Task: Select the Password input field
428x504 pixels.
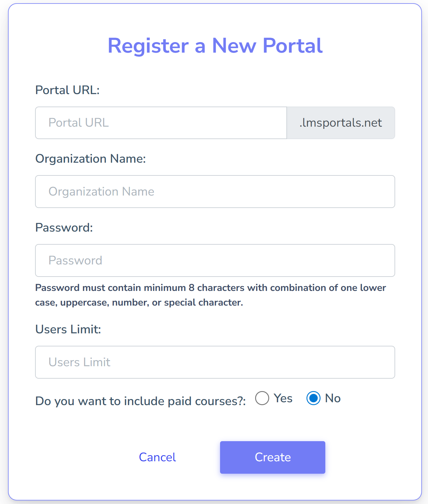Action: tap(215, 260)
